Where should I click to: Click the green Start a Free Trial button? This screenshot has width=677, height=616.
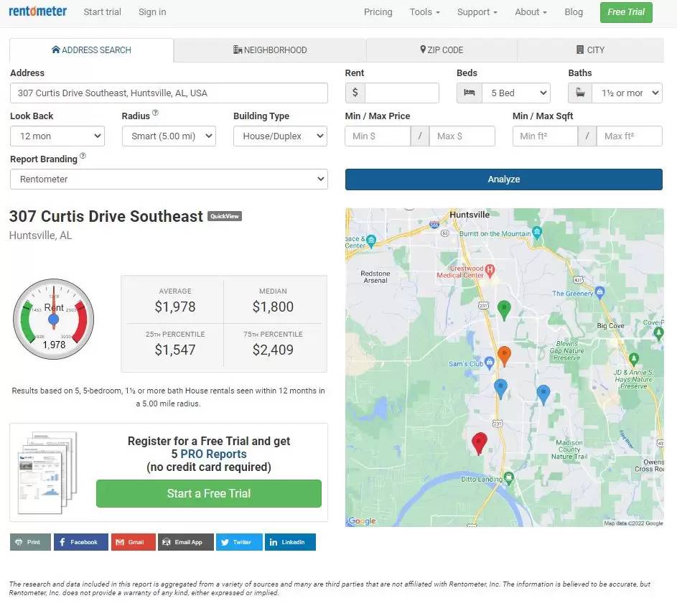tap(209, 493)
